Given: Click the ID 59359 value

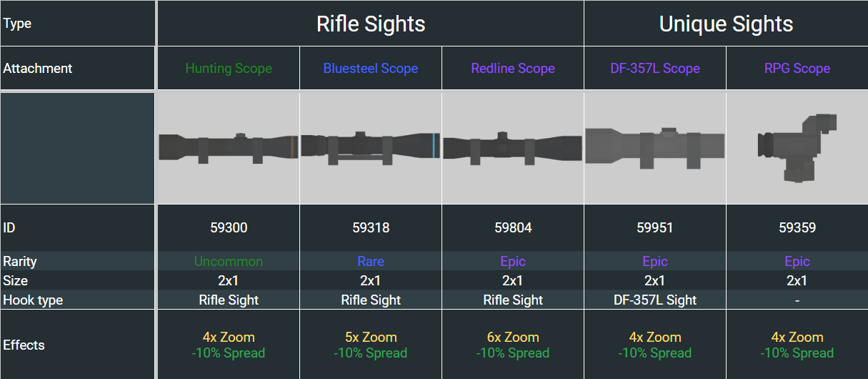Looking at the screenshot, I should tap(797, 228).
